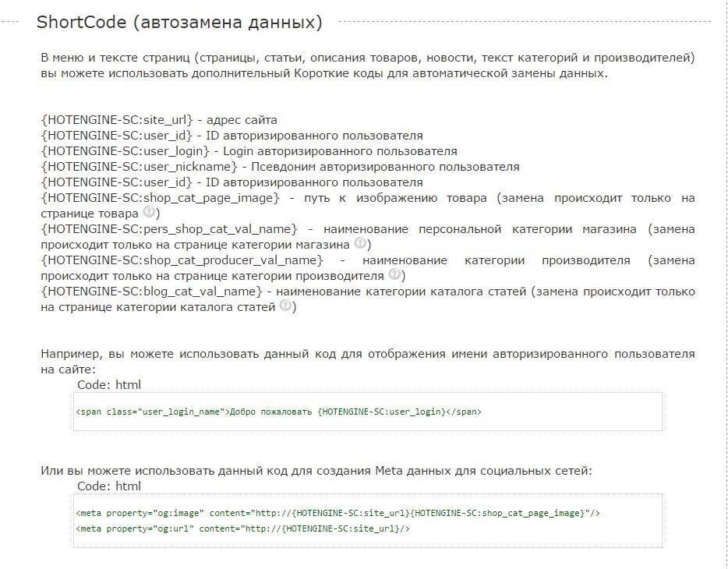Click the sentence starting "Или вы можете использовать"
Viewport: 728px width, 569px height.
coord(316,470)
